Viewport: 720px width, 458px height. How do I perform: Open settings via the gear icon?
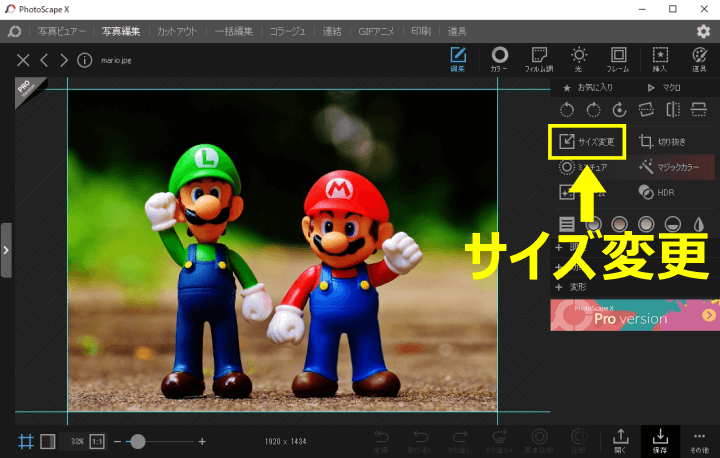(x=703, y=31)
